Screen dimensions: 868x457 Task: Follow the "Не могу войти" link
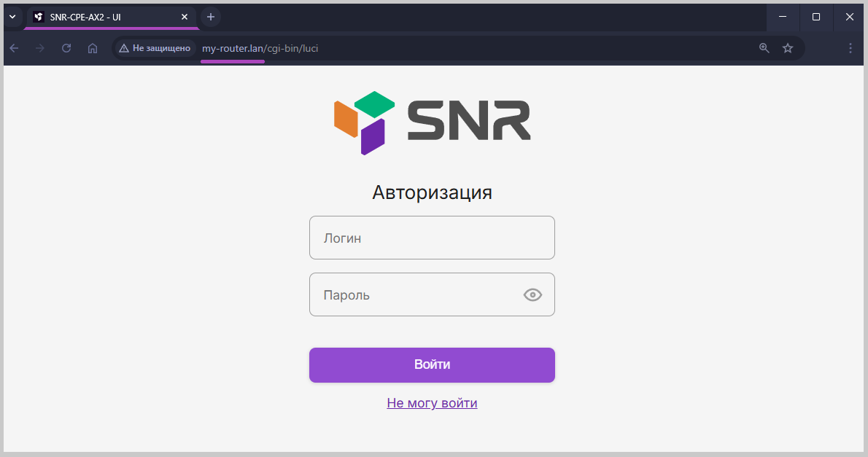[x=432, y=403]
